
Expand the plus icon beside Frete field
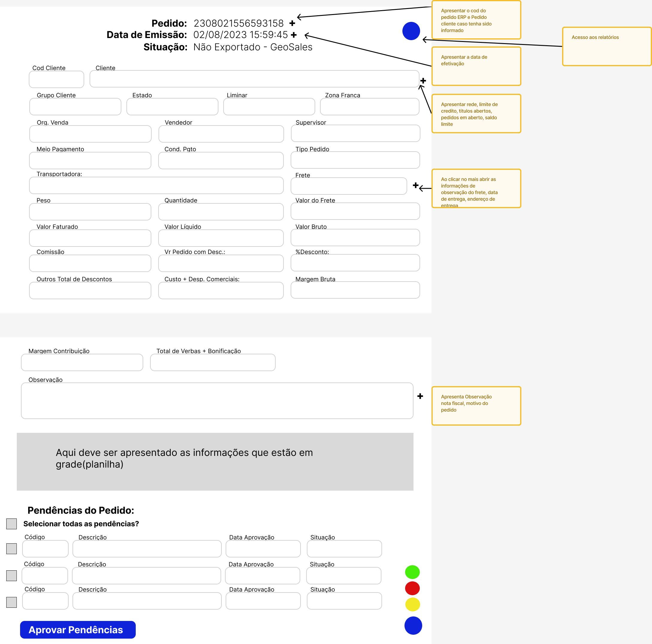[416, 185]
